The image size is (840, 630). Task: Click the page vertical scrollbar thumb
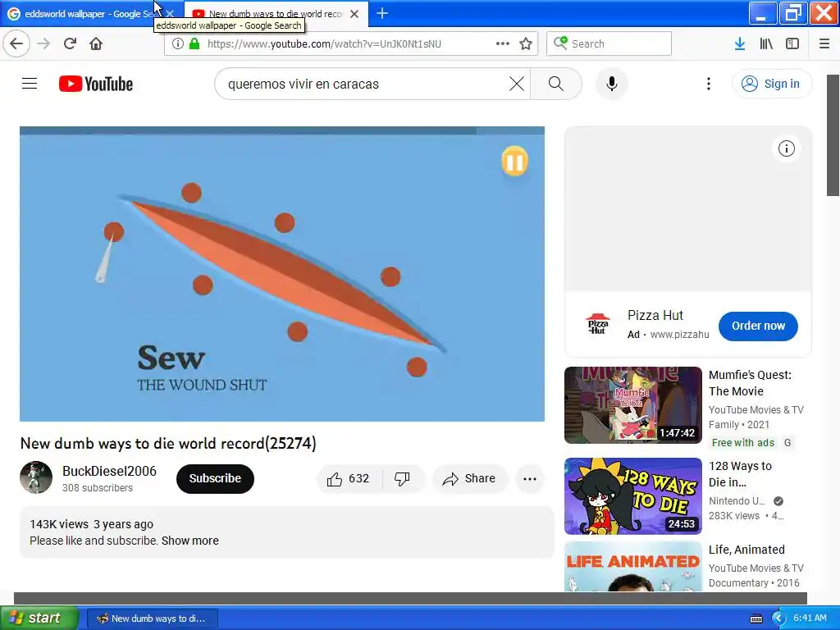[833, 135]
